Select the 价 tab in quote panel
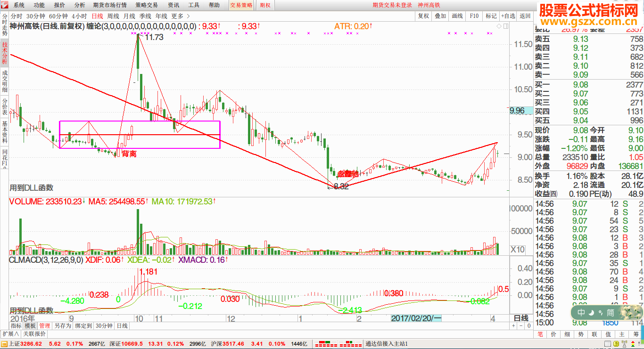Image resolution: width=644 pixels, height=349 pixels. [554, 334]
